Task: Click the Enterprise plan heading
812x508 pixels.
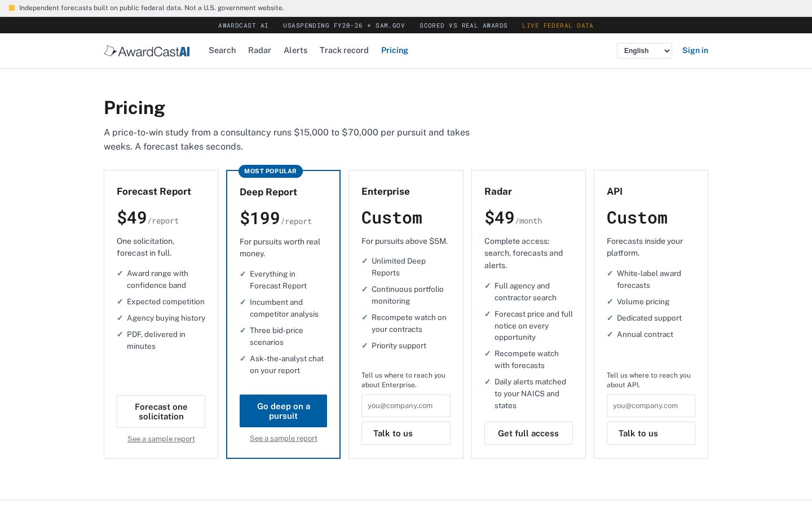Action: tap(386, 191)
